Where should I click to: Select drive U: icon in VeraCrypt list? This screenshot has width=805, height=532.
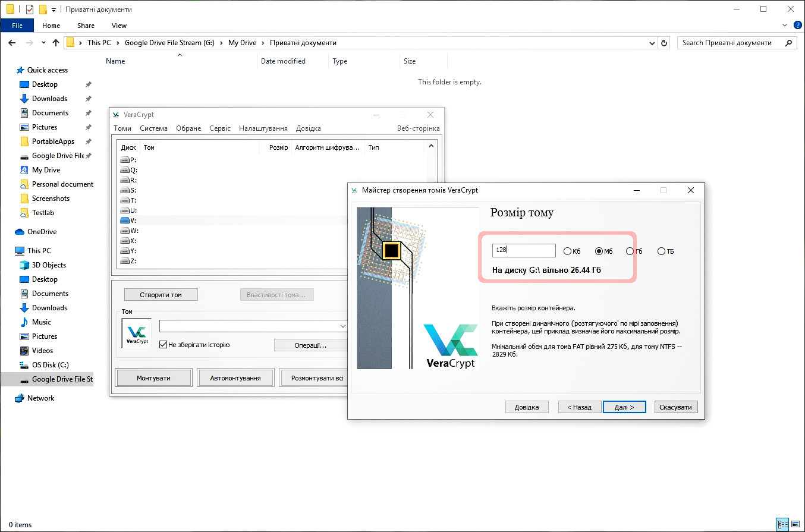[x=125, y=210]
